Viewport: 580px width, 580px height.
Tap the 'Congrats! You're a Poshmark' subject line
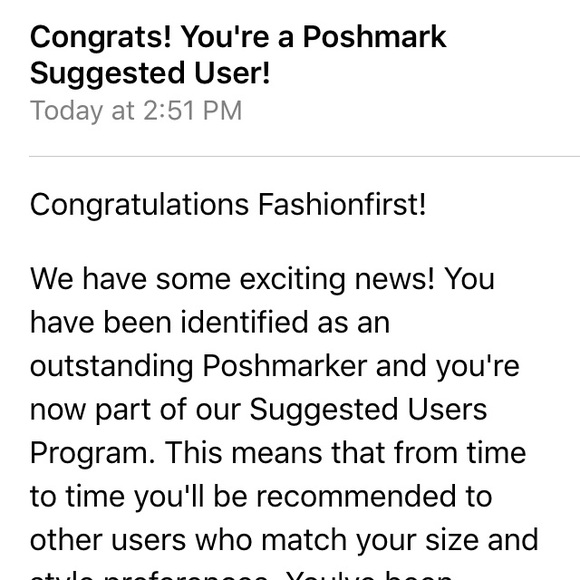pos(238,38)
